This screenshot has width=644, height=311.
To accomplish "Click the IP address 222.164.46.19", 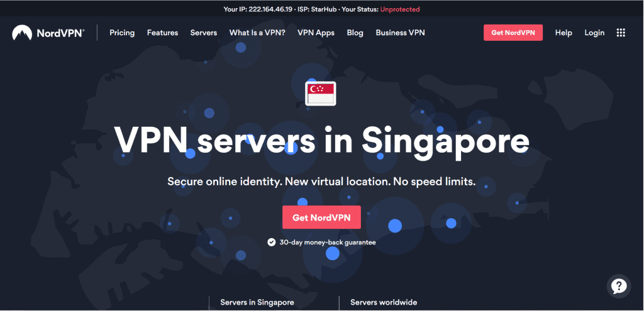I will (x=269, y=9).
